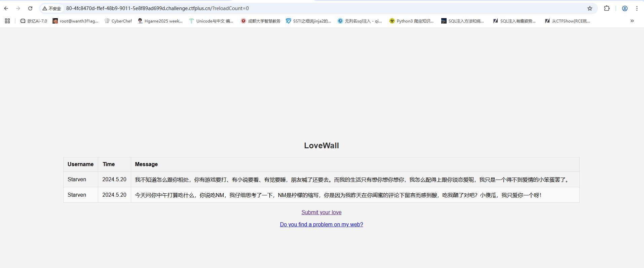Viewport: 644px width, 268px height.
Task: Open the Chrome three-dot menu
Action: point(637,8)
